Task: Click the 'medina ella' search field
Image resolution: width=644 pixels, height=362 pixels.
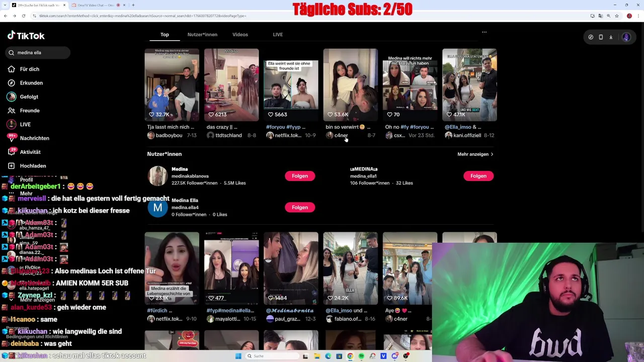Action: 37,52
